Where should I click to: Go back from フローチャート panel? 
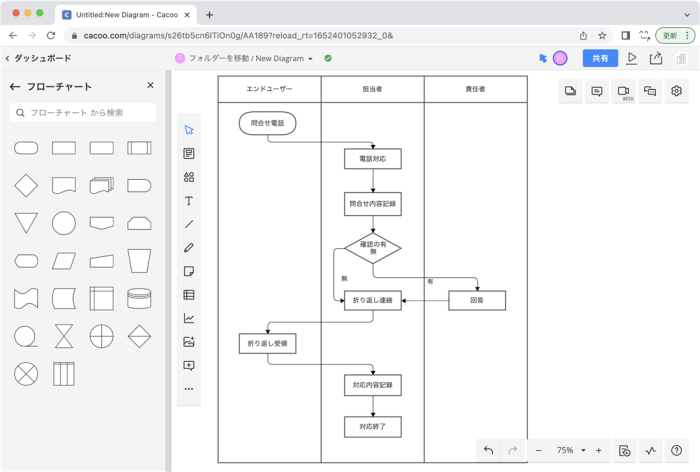pos(15,87)
